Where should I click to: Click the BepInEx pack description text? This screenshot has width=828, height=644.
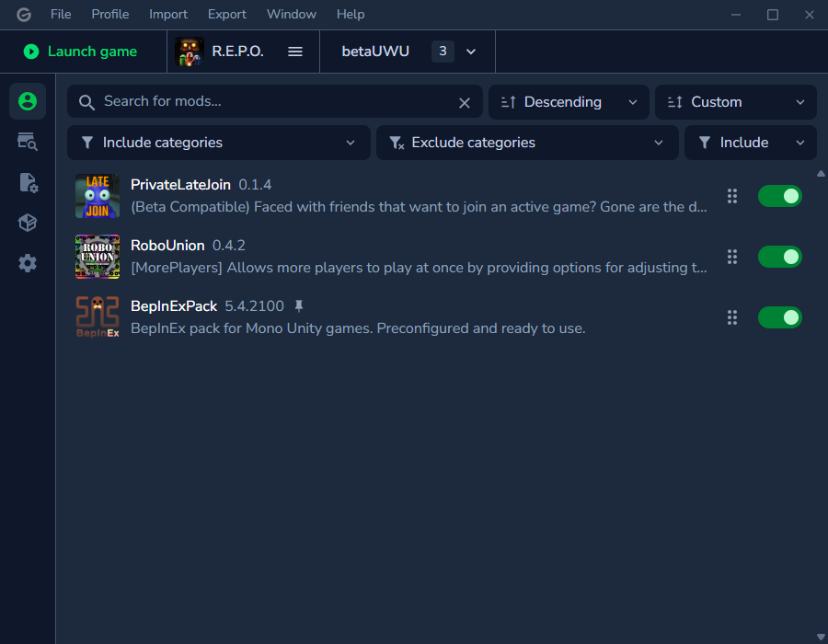(358, 328)
